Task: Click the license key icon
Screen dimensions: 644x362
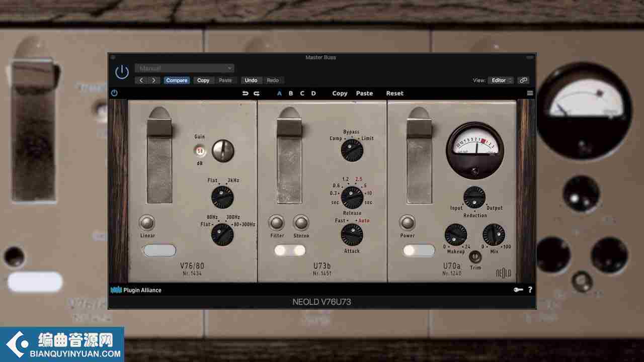Action: (518, 290)
